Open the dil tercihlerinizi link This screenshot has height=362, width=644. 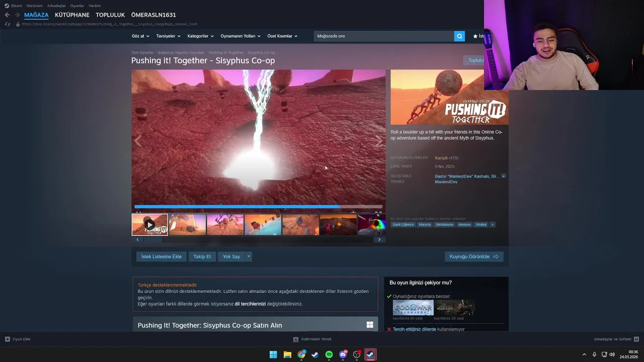[250, 304]
